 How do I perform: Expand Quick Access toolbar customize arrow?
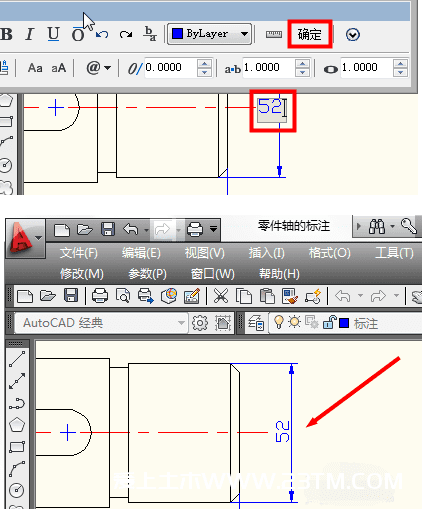(x=214, y=229)
